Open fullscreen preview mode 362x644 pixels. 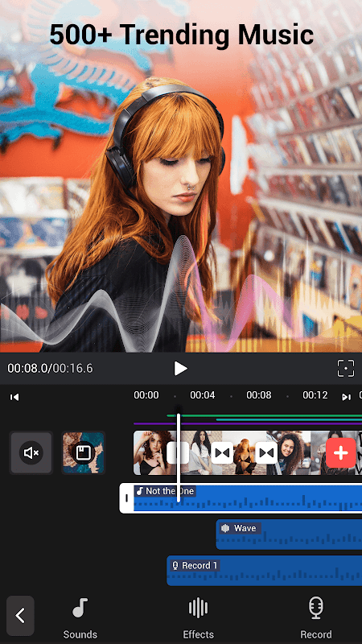(x=346, y=368)
